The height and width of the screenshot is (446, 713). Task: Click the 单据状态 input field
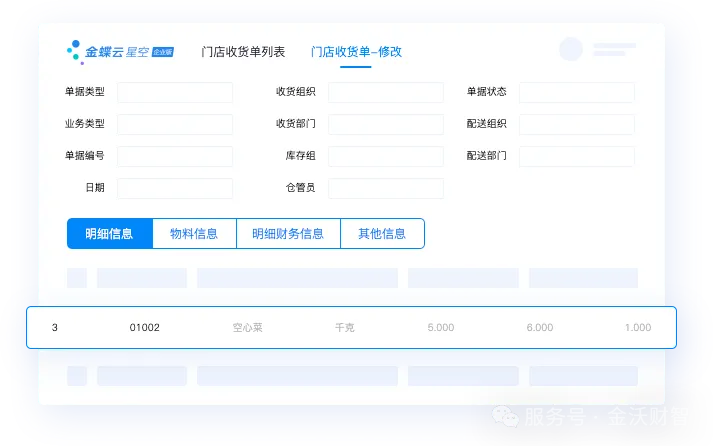click(x=577, y=92)
